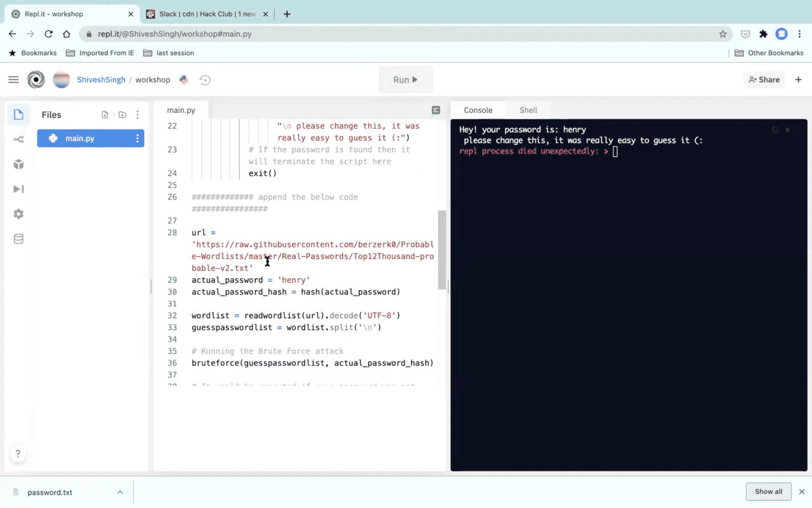Viewport: 812px width, 508px height.
Task: Open the pocket extension icon in the toolbar
Action: point(745,34)
